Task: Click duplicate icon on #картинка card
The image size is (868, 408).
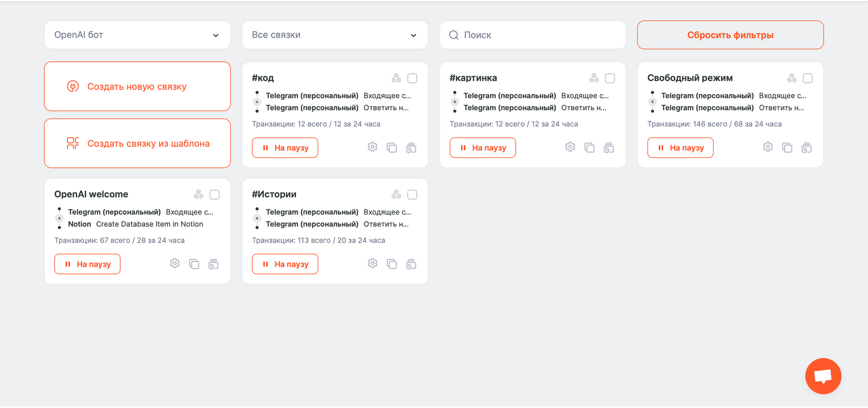Action: [x=589, y=148]
